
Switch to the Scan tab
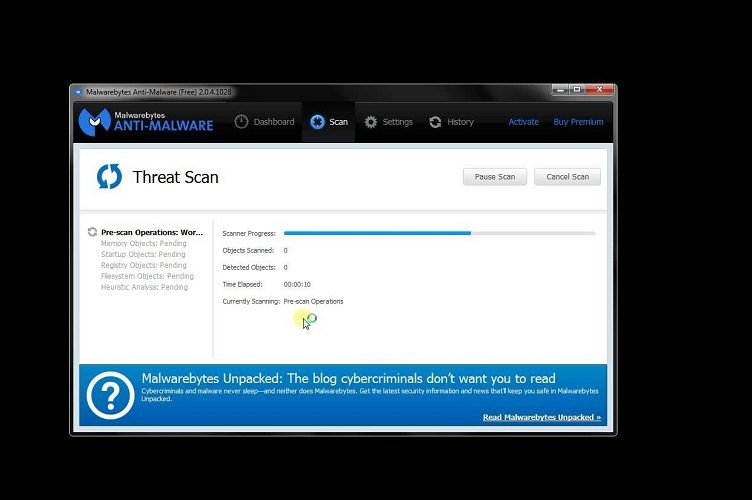[x=329, y=122]
